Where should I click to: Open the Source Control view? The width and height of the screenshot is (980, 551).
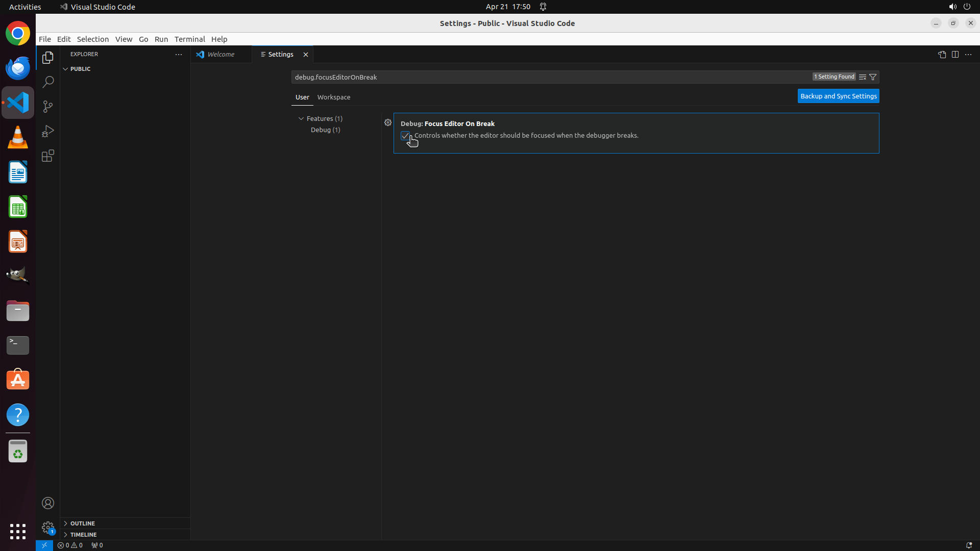(x=48, y=107)
